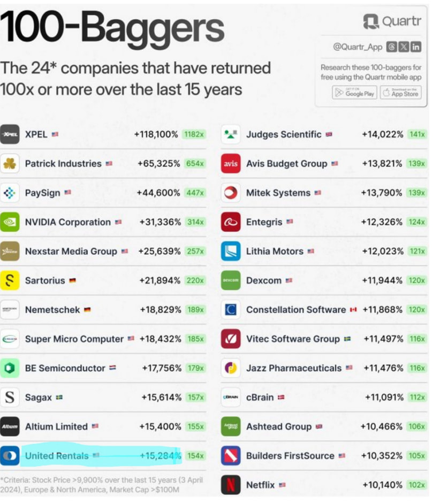Click the Jazz Pharmaceuticals logo
Viewport: 440px width, 504px height.
click(x=231, y=368)
